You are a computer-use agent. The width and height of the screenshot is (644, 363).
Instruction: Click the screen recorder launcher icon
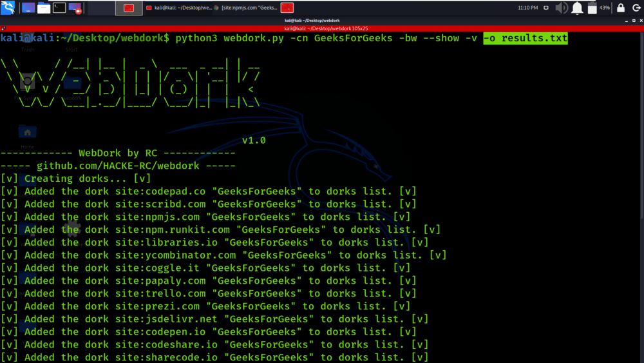click(x=75, y=8)
